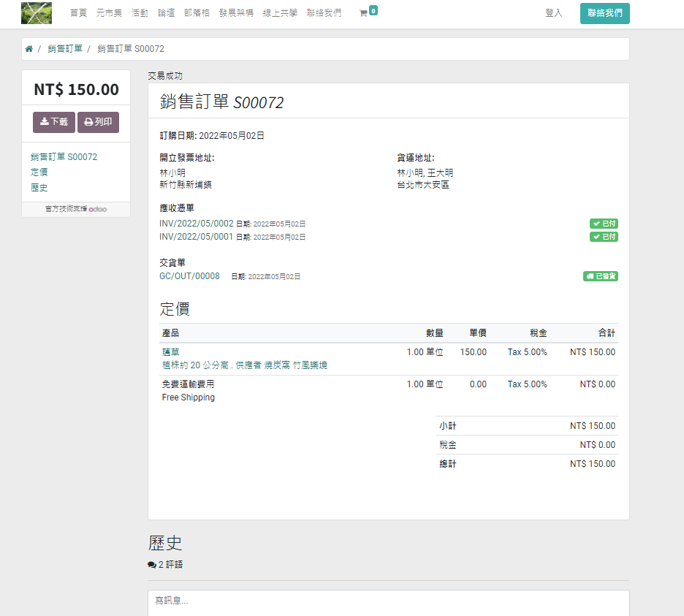Screen dimensions: 684x616
Task: Open the 部落格 menu item
Action: click(197, 13)
